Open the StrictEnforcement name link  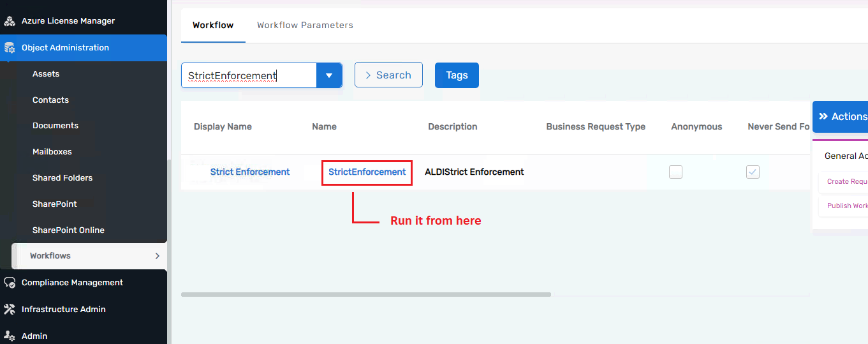pos(367,172)
